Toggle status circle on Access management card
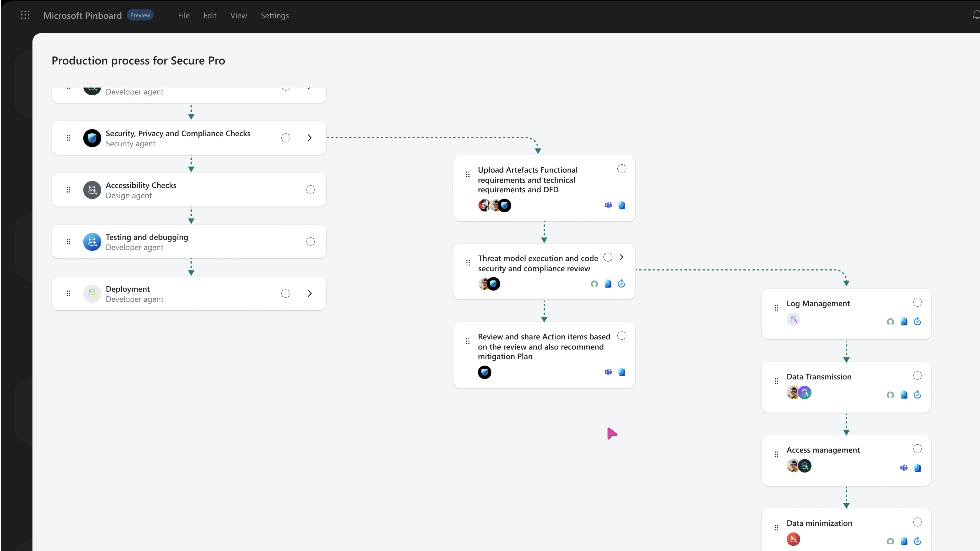The image size is (980, 551). pos(917,449)
